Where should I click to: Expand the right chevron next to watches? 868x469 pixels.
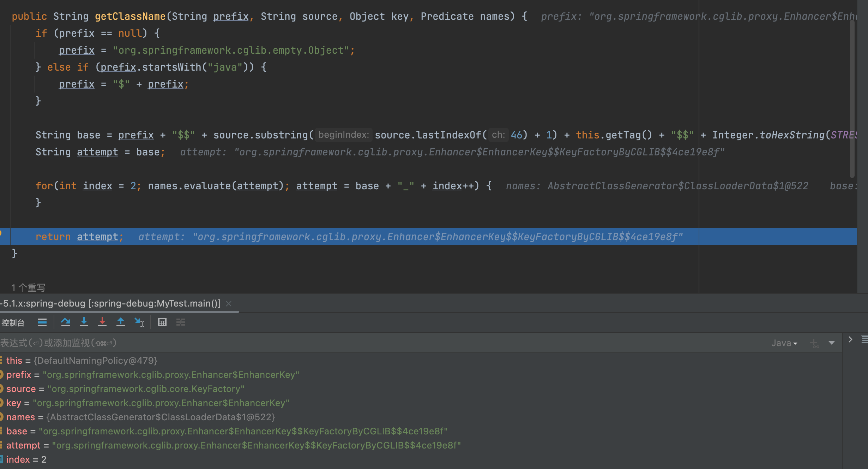coord(850,339)
